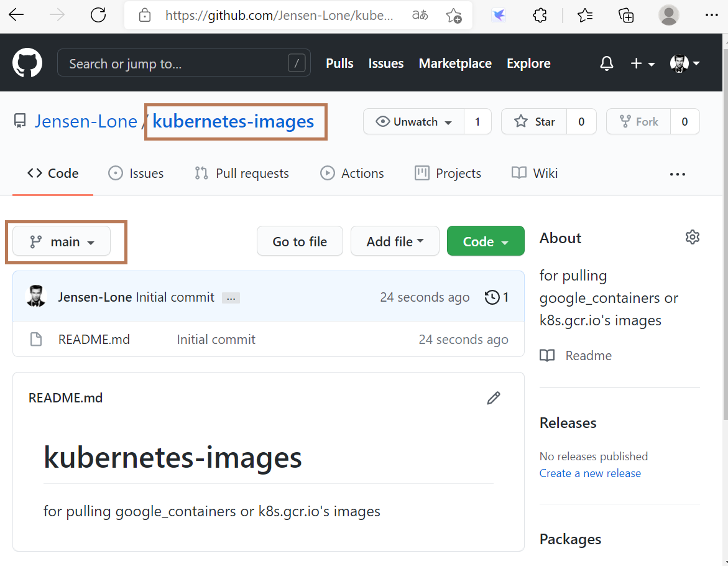Click the Search or jump to field
Screen dimensions: 728x566
[x=184, y=63]
